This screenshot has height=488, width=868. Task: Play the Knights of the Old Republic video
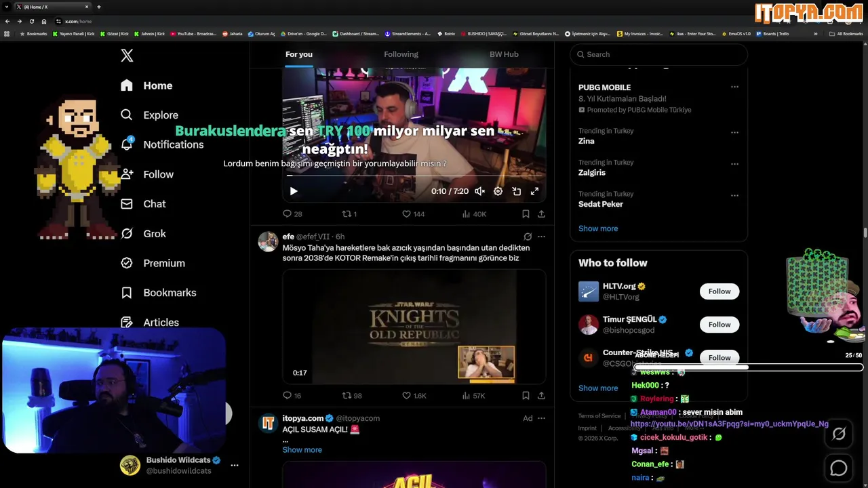click(414, 327)
